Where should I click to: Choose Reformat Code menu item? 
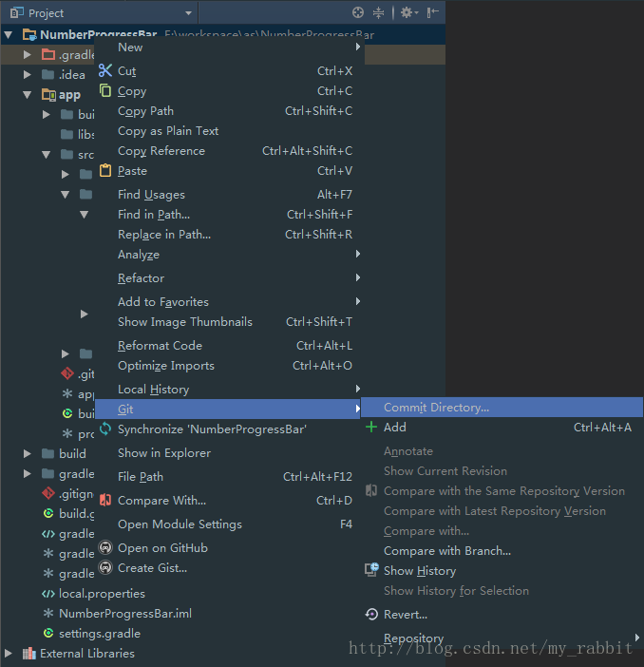click(x=229, y=345)
